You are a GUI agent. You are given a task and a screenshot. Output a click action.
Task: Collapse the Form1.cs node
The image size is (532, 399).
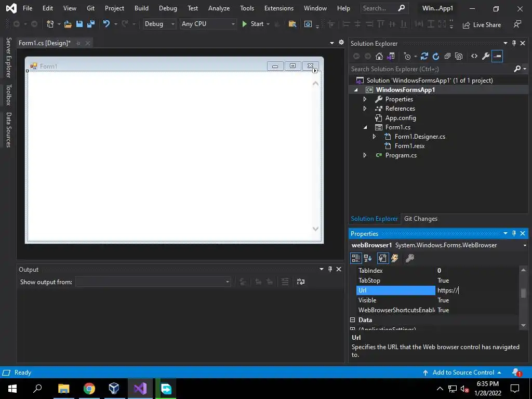coord(365,127)
